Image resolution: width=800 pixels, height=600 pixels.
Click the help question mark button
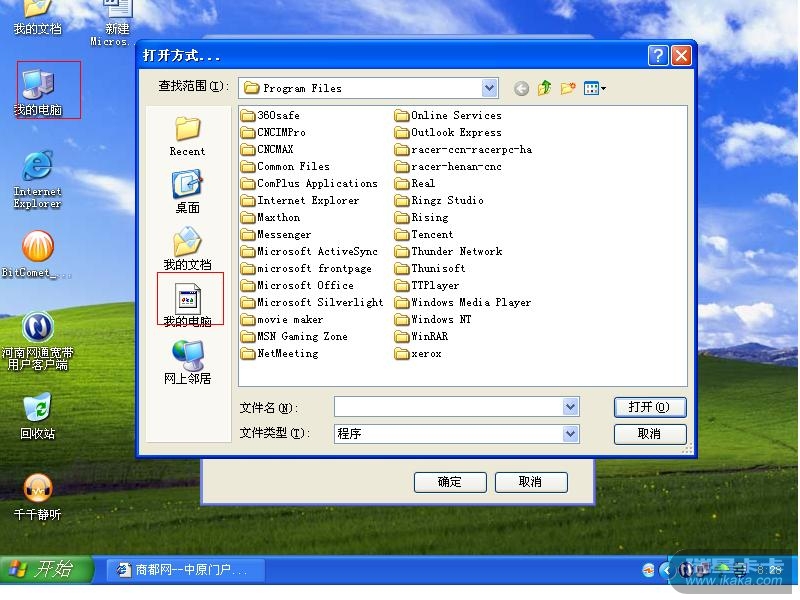point(658,55)
